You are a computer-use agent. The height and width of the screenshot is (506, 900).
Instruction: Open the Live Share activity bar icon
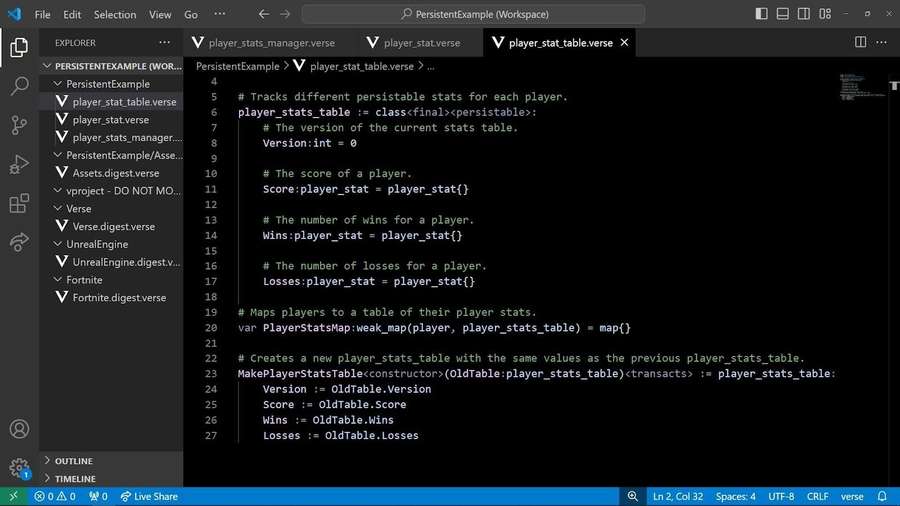click(x=19, y=242)
